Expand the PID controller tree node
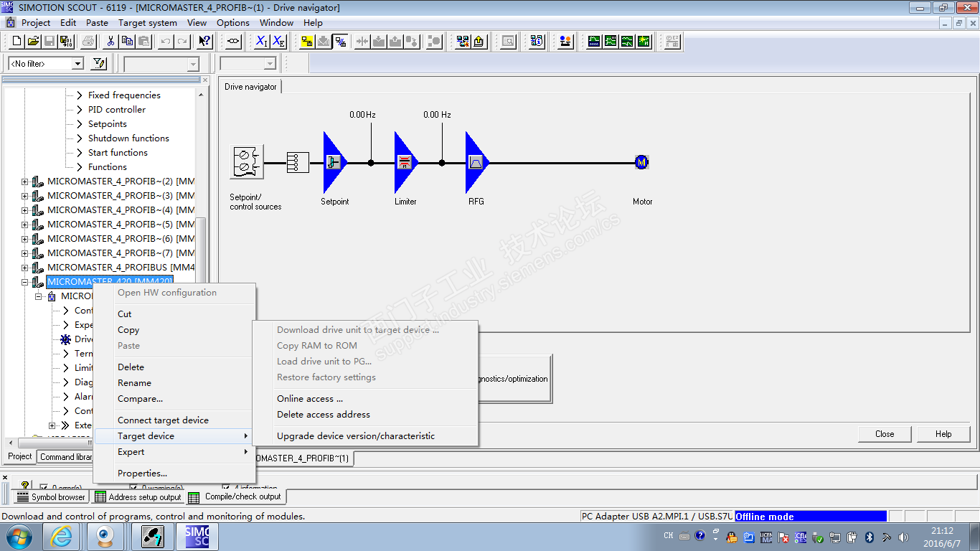980x551 pixels. 80,110
